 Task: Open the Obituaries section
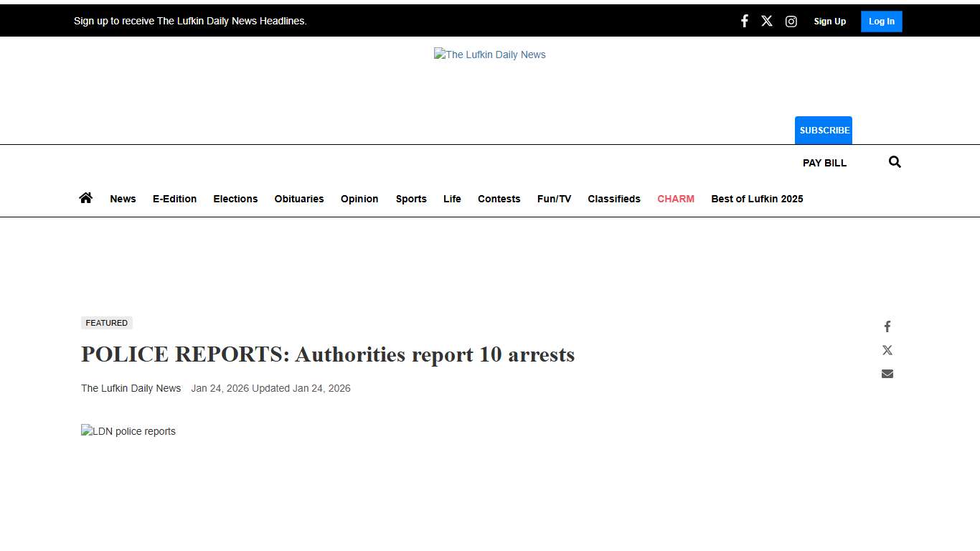point(299,199)
